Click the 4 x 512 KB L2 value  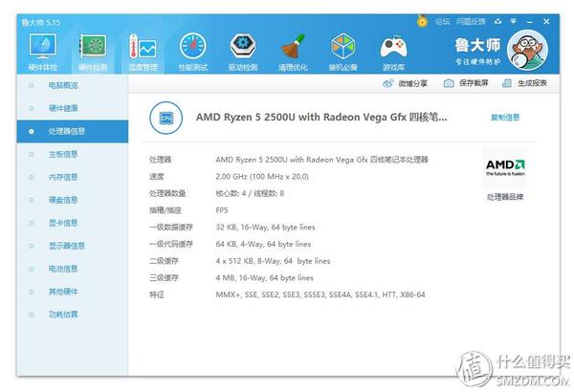click(x=273, y=261)
